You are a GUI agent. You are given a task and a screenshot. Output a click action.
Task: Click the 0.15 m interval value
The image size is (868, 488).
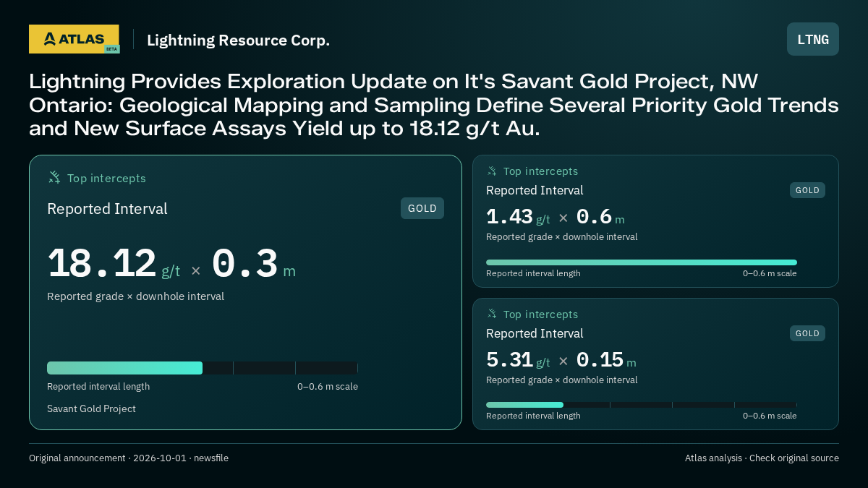[606, 360]
